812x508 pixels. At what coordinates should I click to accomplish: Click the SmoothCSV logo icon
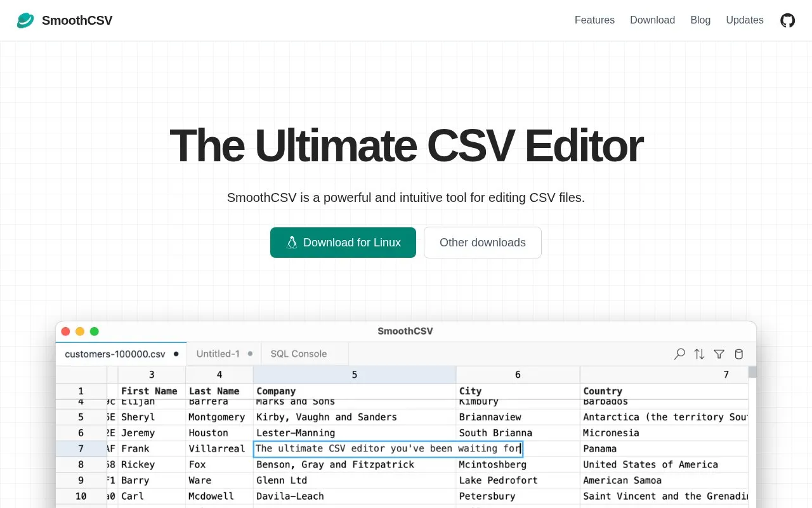click(25, 20)
